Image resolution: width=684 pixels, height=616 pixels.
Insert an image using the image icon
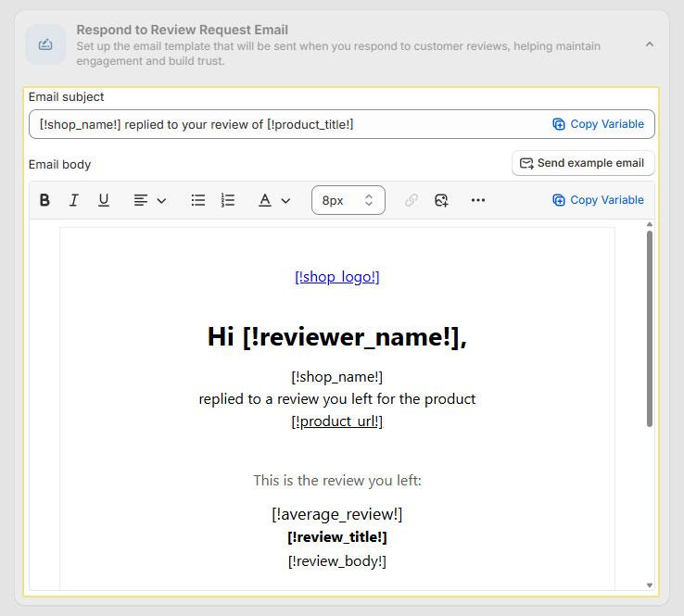[441, 200]
